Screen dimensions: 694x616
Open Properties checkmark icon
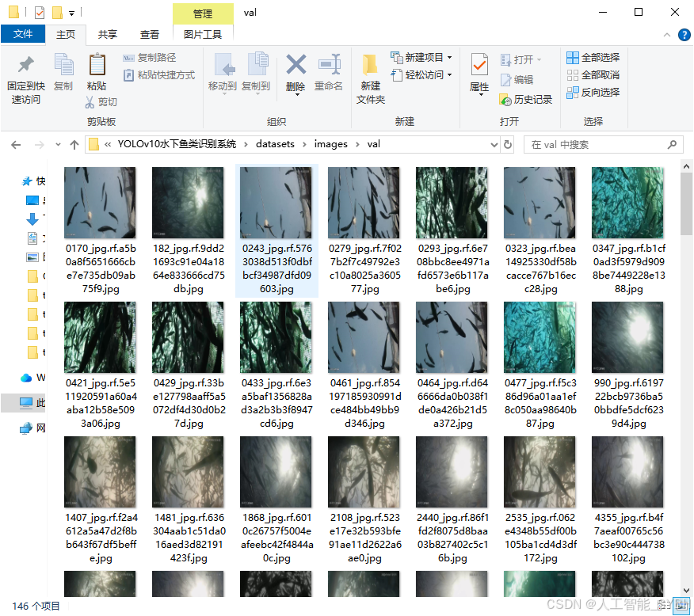[x=479, y=65]
